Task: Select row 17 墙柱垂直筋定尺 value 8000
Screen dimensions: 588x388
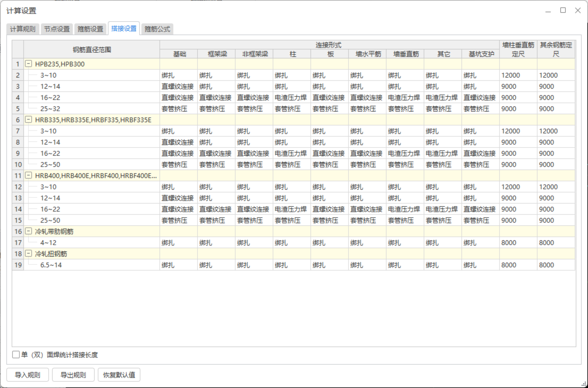Action: (x=519, y=243)
